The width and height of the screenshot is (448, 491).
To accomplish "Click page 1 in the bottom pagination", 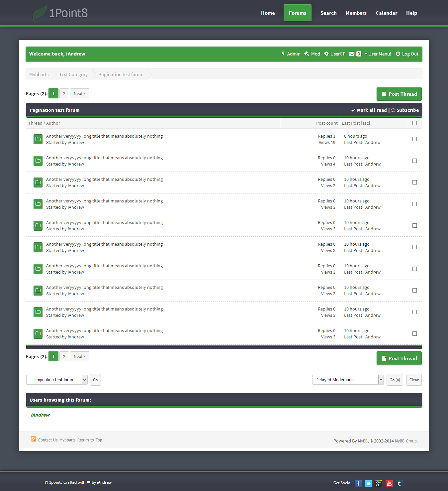I will pos(53,356).
